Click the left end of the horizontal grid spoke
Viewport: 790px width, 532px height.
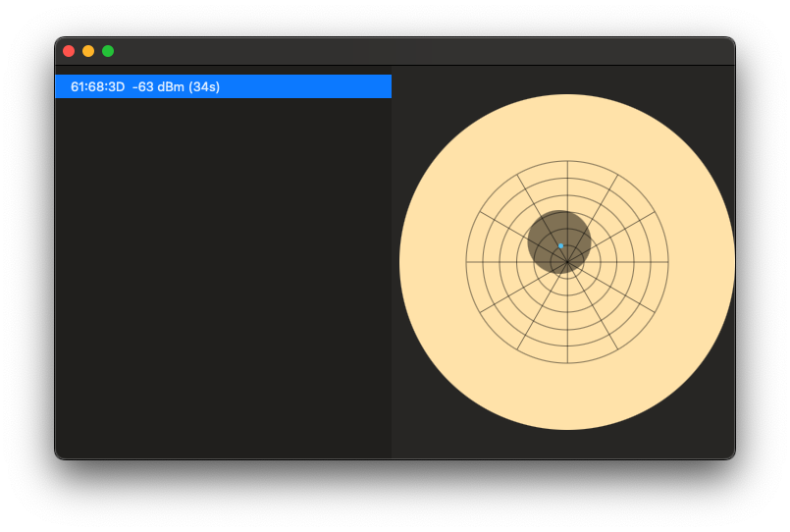(466, 262)
